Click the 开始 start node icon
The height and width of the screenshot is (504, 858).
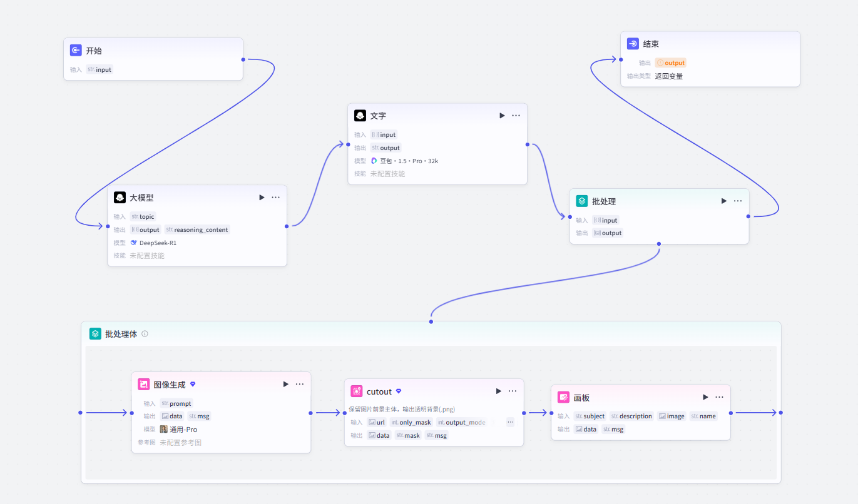pyautogui.click(x=76, y=51)
